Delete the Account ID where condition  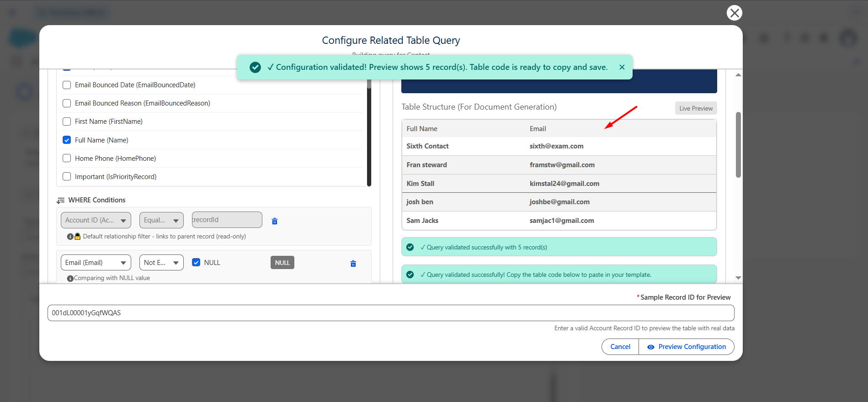(275, 221)
